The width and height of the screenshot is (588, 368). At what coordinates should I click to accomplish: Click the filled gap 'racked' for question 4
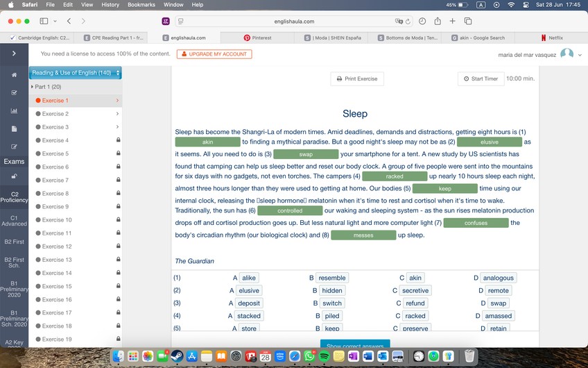395,176
